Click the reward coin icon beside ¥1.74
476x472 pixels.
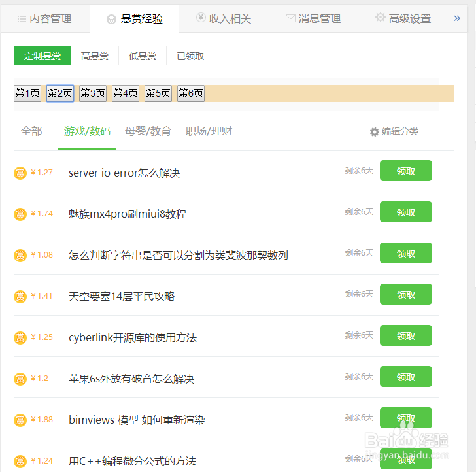pos(20,214)
